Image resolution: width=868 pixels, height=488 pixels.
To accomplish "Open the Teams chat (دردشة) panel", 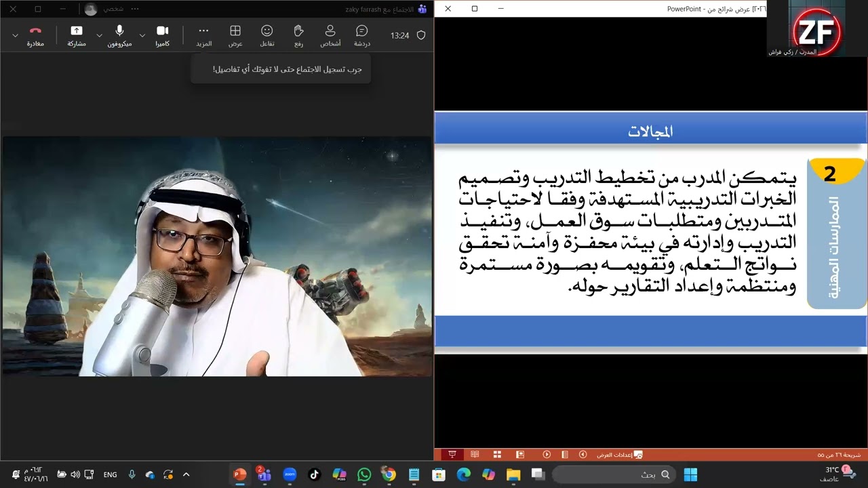I will point(362,35).
